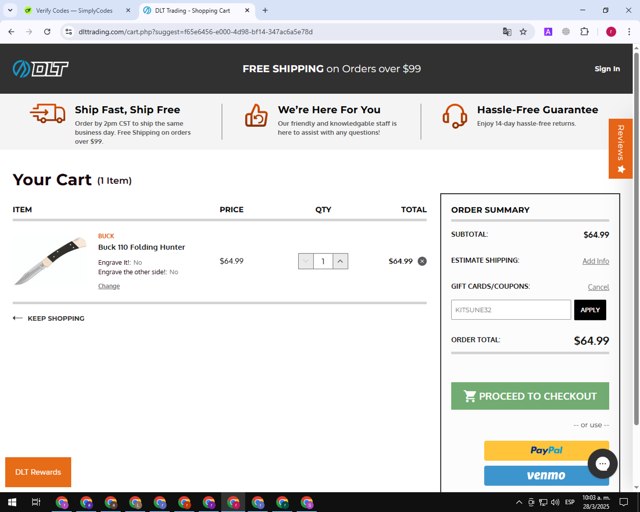
Task: Apply the coupon code
Action: coord(590,310)
